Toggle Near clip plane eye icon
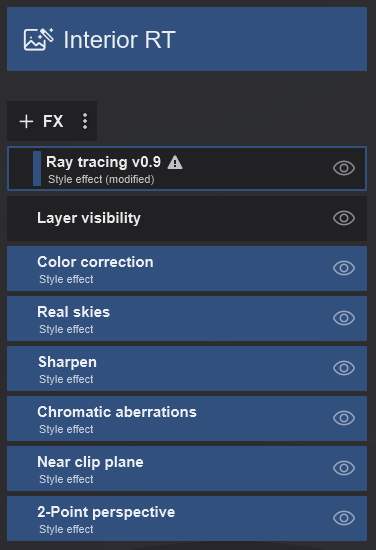This screenshot has height=550, width=376. tap(344, 468)
